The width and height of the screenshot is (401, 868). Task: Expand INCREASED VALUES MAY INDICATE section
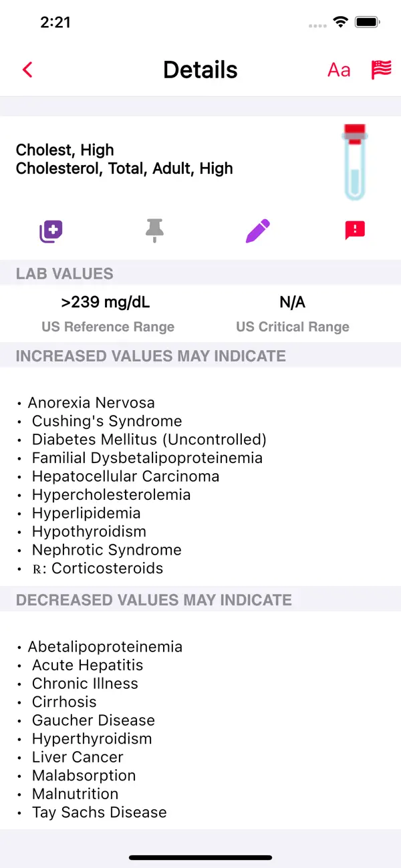point(150,355)
